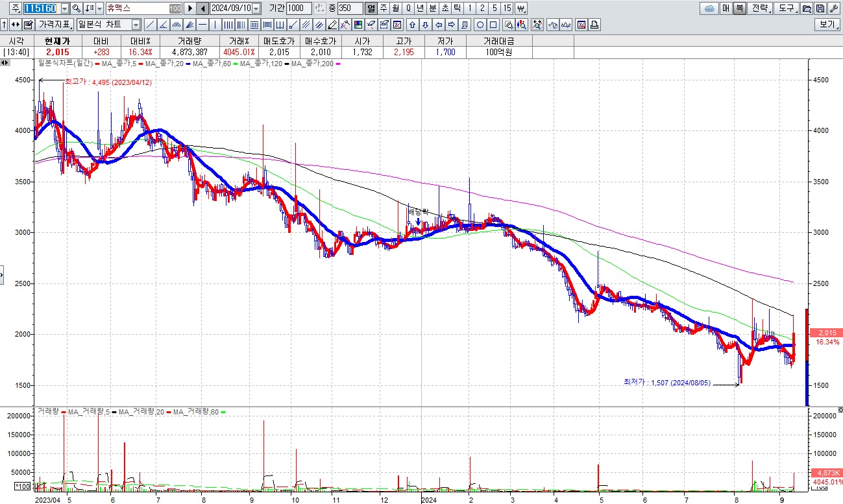The height and width of the screenshot is (504, 843).
Task: Select the 2 minute interval button
Action: [x=482, y=8]
